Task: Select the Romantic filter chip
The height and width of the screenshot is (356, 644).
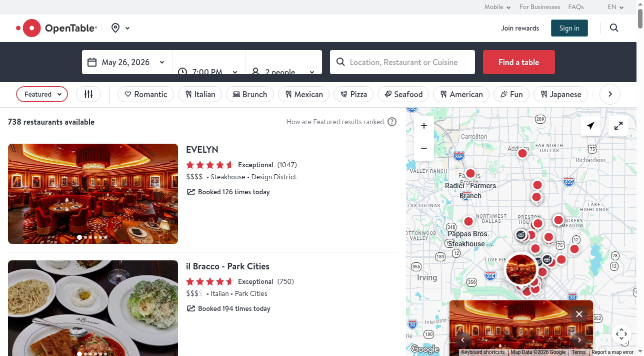Action: pyautogui.click(x=145, y=94)
